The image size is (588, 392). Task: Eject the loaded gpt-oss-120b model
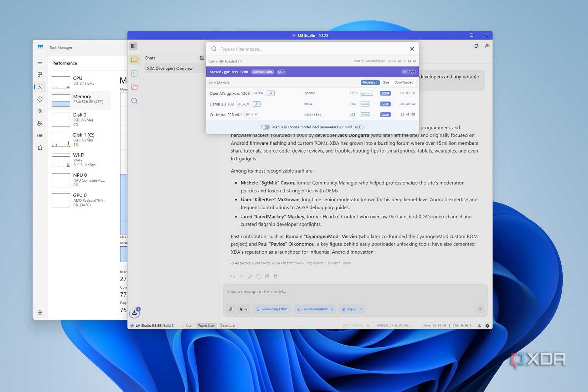click(409, 72)
